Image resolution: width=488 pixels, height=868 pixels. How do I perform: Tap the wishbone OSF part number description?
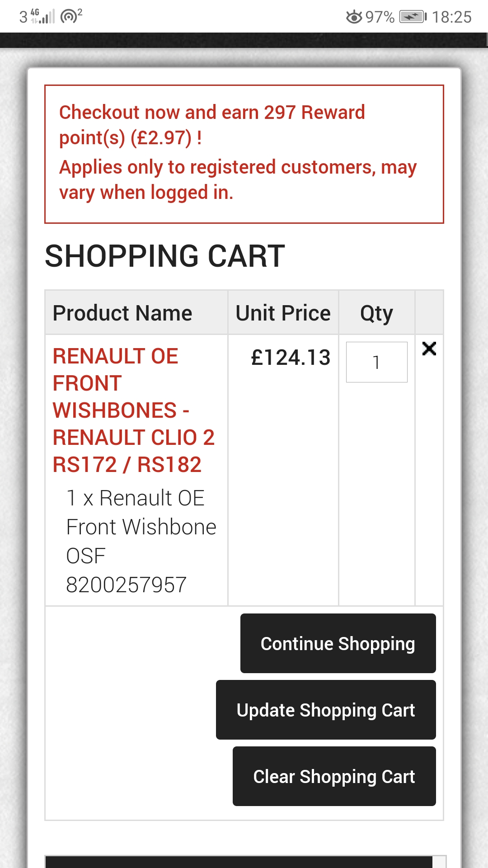click(141, 541)
